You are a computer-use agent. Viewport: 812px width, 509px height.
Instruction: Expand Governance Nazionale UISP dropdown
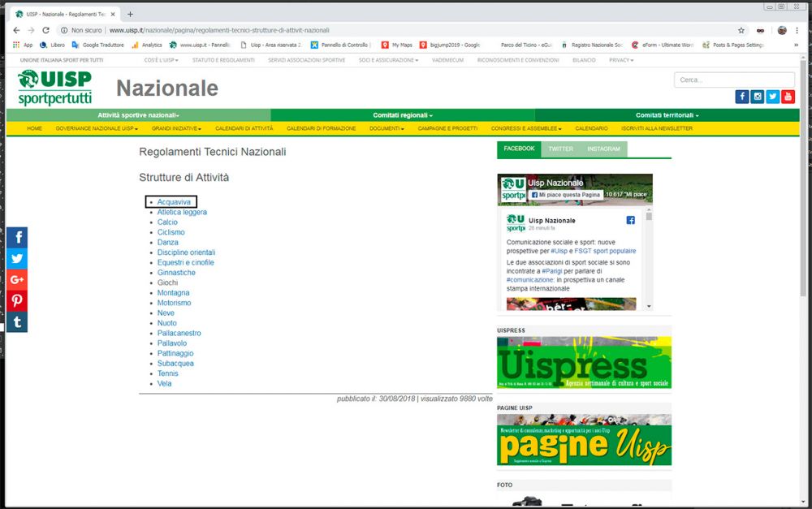[97, 128]
